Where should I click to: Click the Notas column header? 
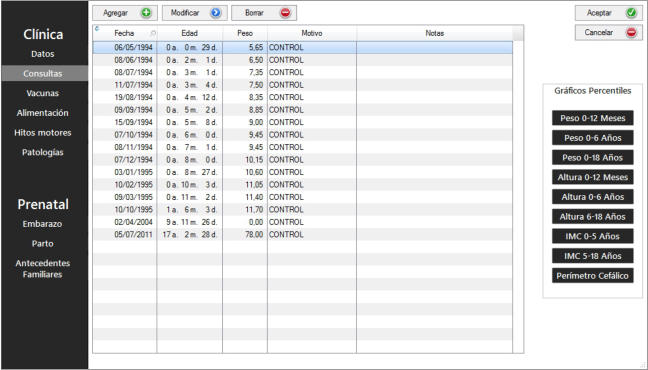(x=435, y=33)
